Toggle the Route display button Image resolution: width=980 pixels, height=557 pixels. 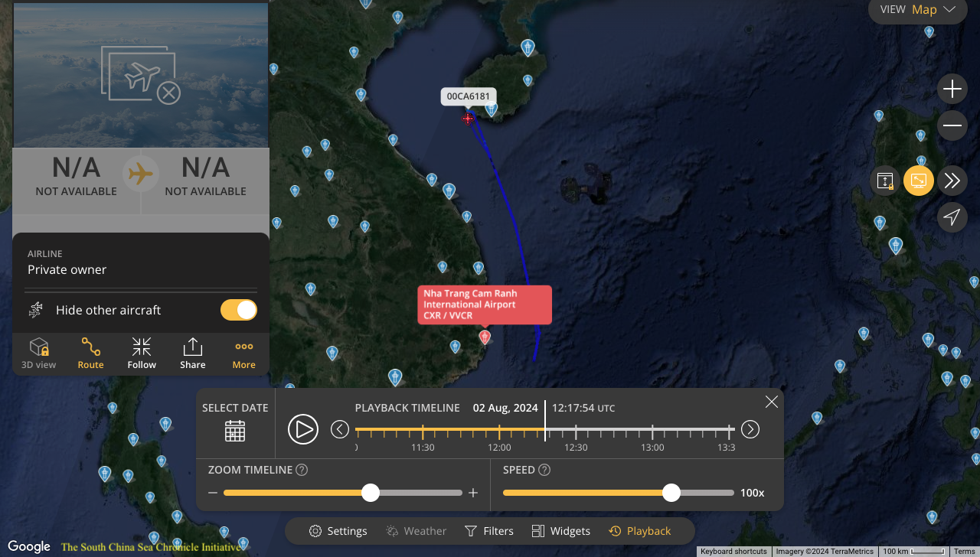point(90,353)
